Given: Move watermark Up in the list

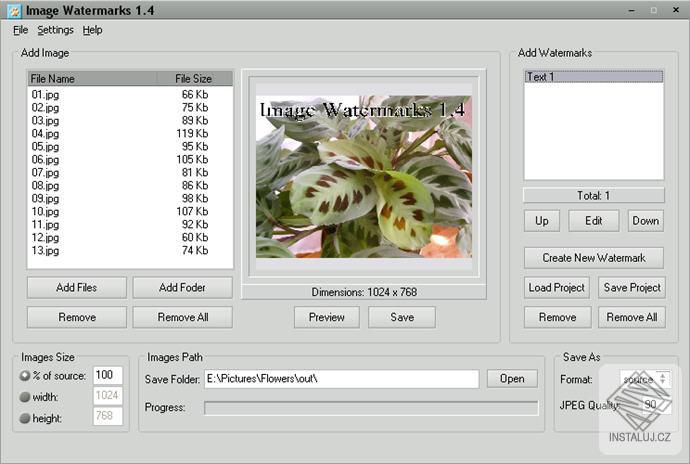Looking at the screenshot, I should click(542, 221).
